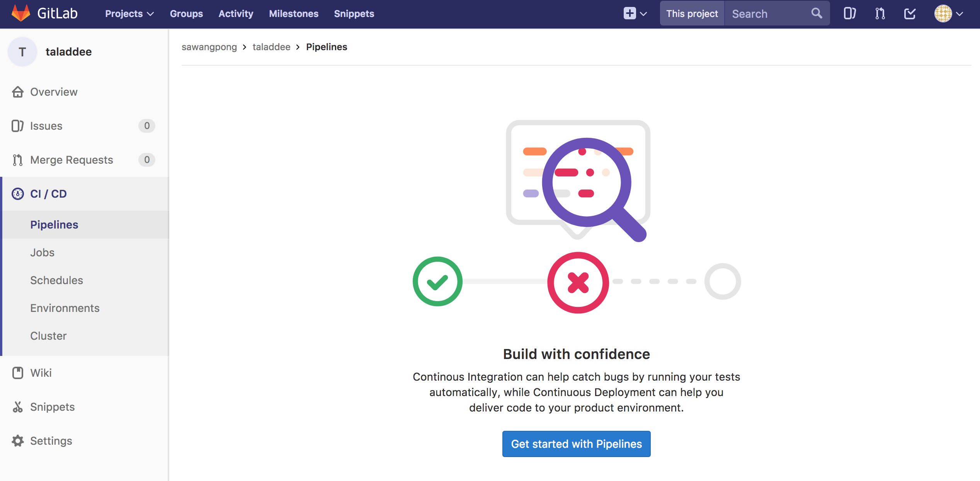Click Get started with Pipelines button
This screenshot has width=980, height=481.
[576, 444]
